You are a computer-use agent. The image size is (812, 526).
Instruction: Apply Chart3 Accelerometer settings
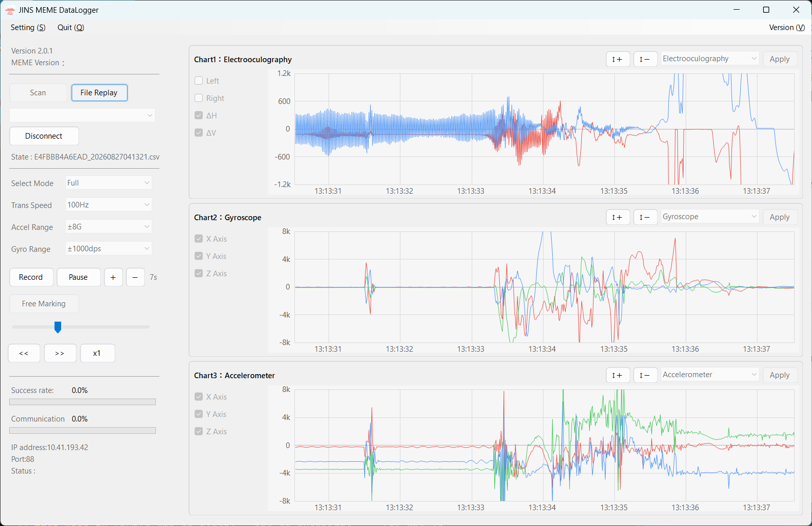point(779,375)
